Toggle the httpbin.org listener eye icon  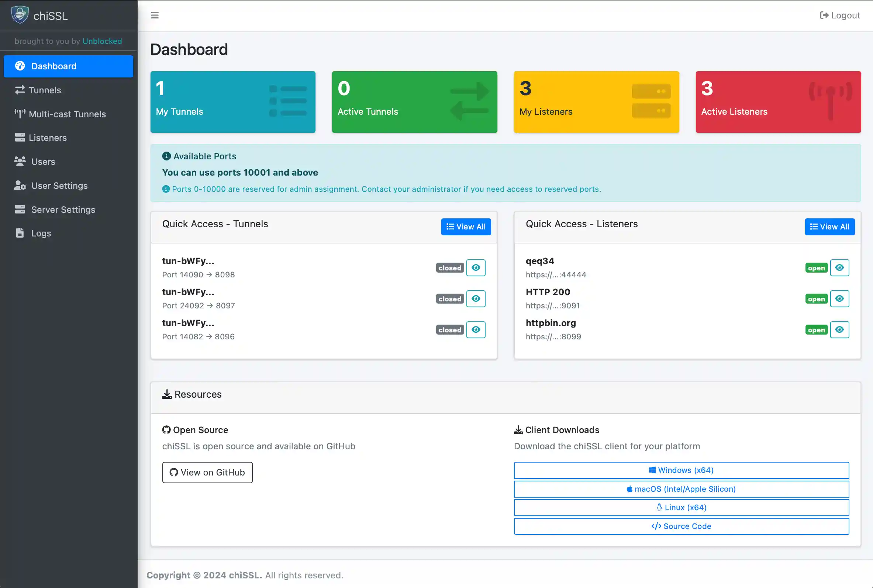[840, 330]
